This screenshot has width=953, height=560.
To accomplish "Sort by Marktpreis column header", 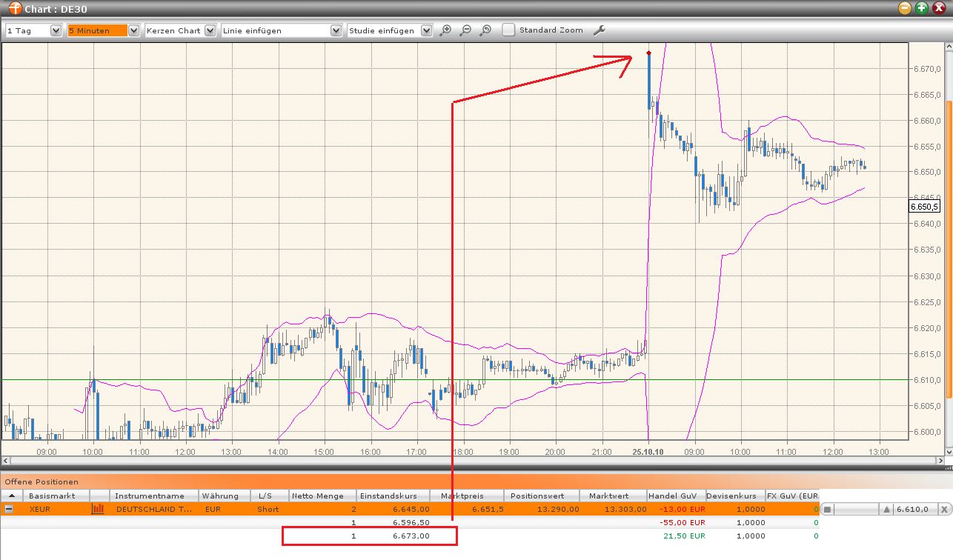I will pyautogui.click(x=468, y=496).
